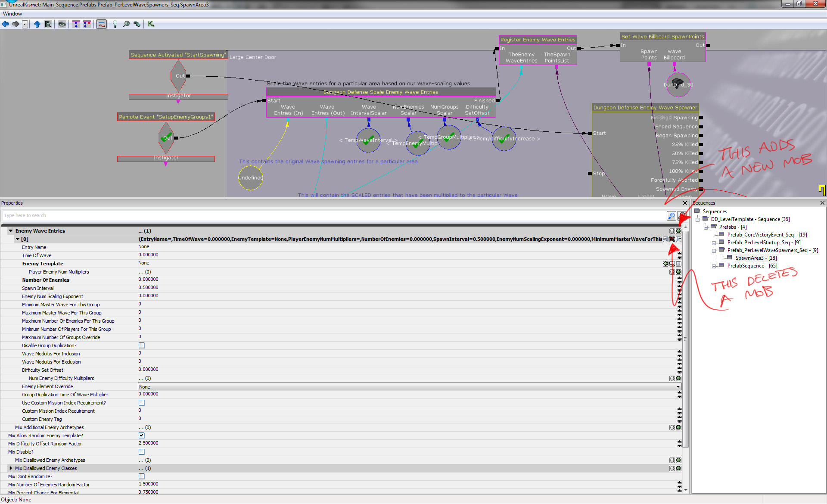Add element to Num Enemy Difficulty Multipliers

[x=678, y=378]
